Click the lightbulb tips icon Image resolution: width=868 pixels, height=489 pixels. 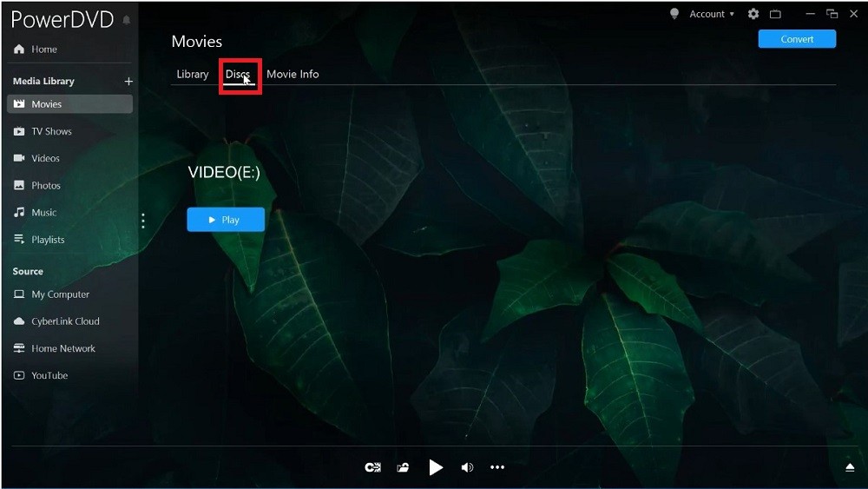(x=674, y=14)
